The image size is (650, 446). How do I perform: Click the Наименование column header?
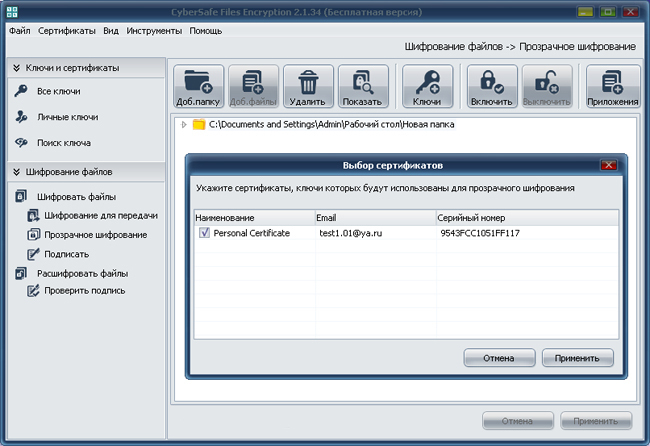(x=255, y=218)
